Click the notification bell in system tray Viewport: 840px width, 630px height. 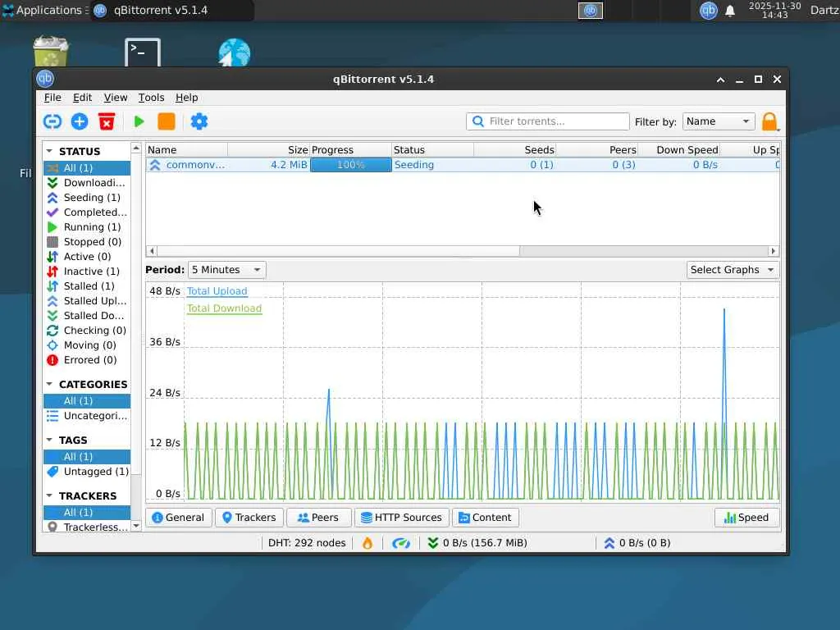click(729, 11)
